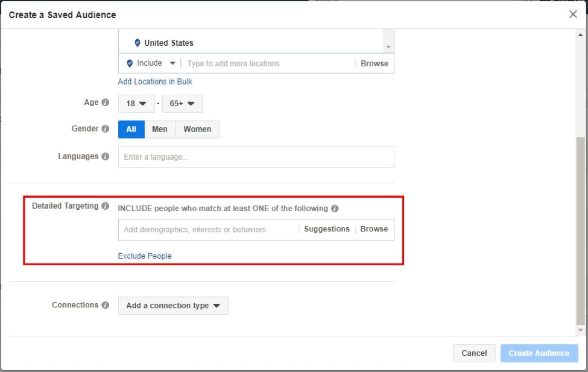Image resolution: width=588 pixels, height=372 pixels.
Task: Select Women gender option
Action: click(197, 130)
